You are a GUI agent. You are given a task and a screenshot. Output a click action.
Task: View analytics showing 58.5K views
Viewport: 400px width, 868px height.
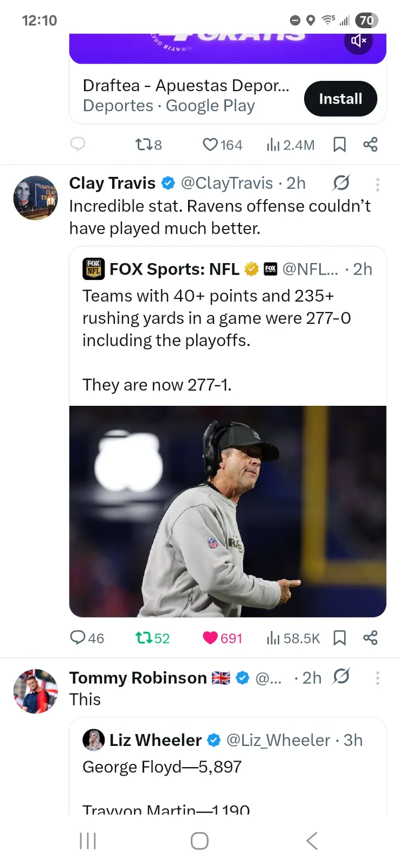tap(293, 638)
